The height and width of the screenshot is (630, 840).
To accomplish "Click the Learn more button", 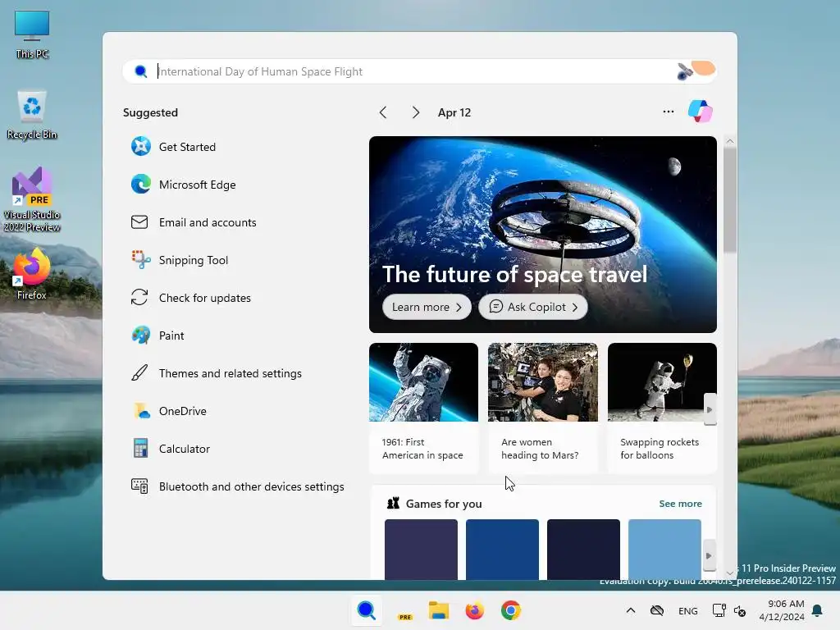I will (x=427, y=307).
